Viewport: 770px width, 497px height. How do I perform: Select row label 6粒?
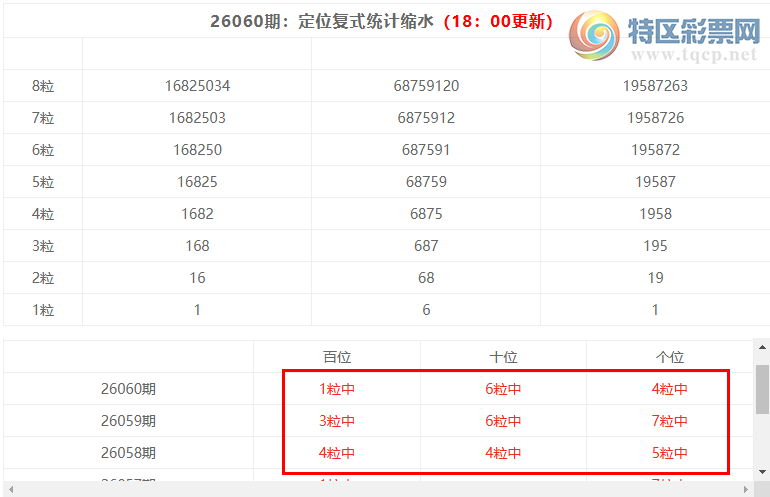(43, 150)
